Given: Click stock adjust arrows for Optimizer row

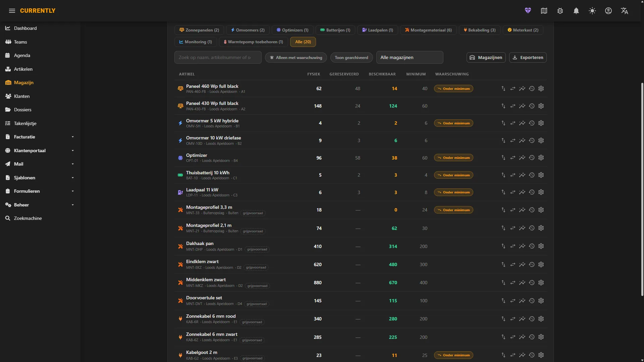Looking at the screenshot, I should (503, 158).
